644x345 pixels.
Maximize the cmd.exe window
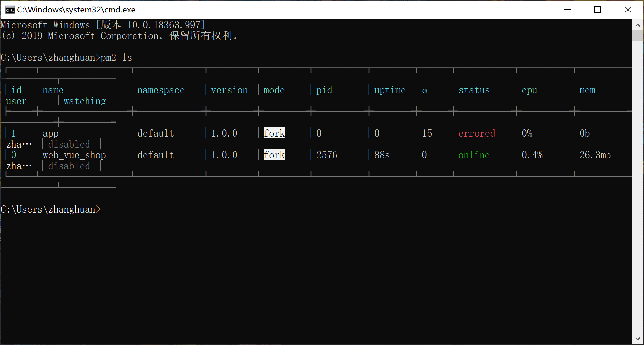click(x=597, y=10)
